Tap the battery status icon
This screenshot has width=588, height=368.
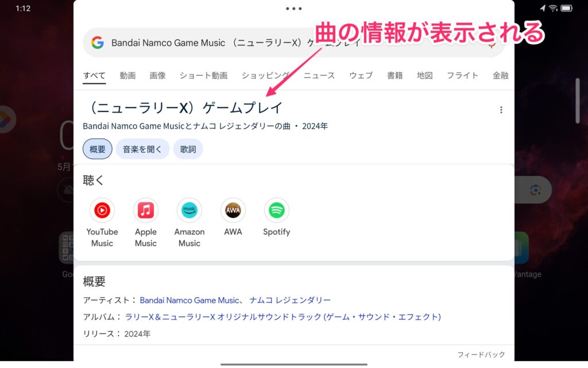(x=566, y=8)
